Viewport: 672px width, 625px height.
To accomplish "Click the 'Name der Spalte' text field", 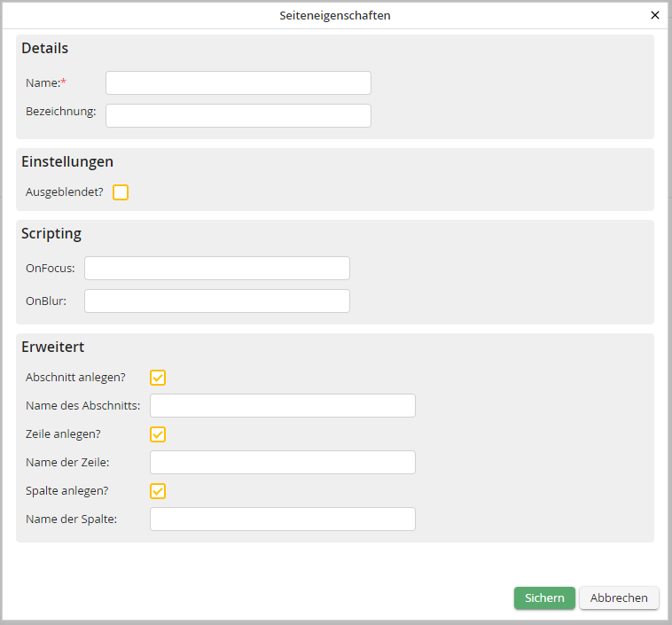I will coord(282,520).
